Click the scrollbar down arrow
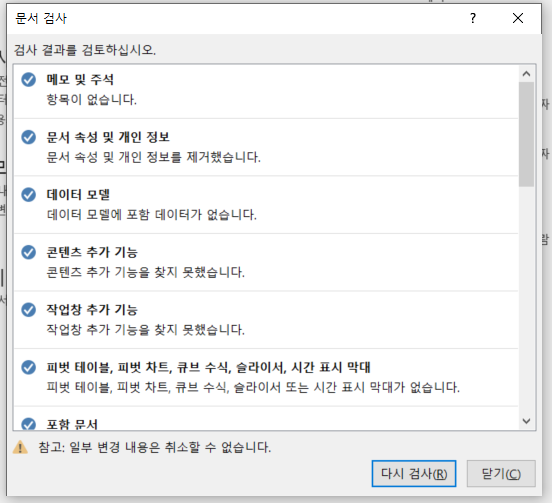Screen dimensions: 552x503 coord(527,421)
